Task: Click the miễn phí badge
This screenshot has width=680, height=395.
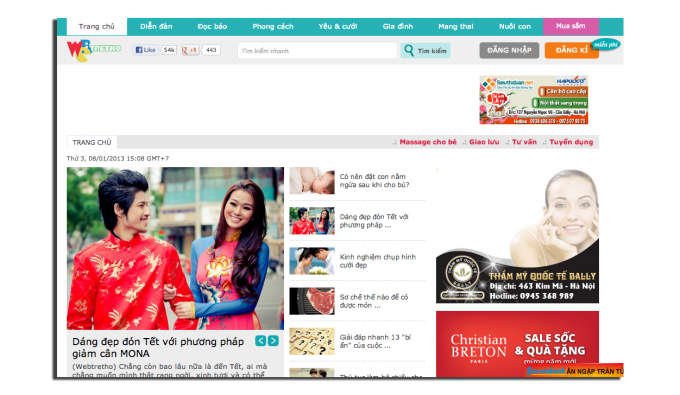Action: click(x=605, y=45)
